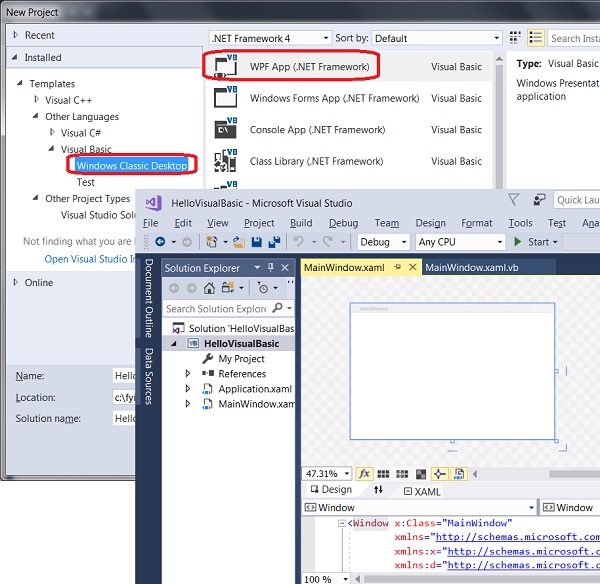Swap the Design and XAML panes
This screenshot has width=600, height=584.
point(378,490)
